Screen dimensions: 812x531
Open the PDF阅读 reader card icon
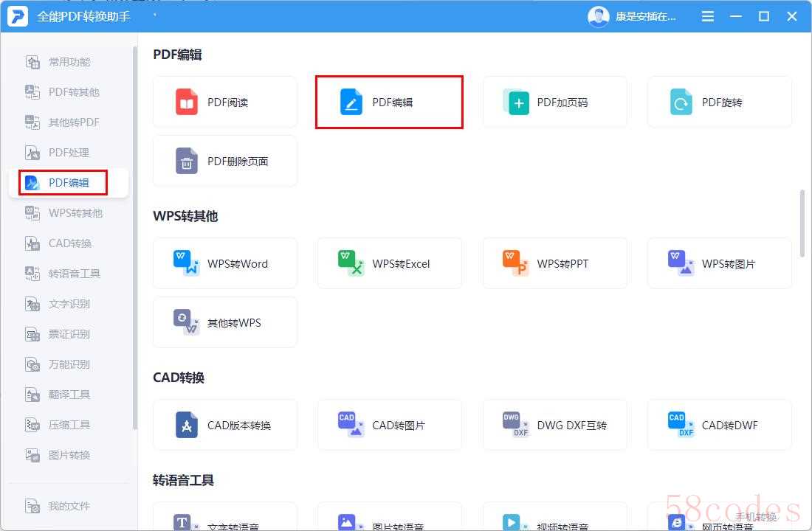click(187, 102)
